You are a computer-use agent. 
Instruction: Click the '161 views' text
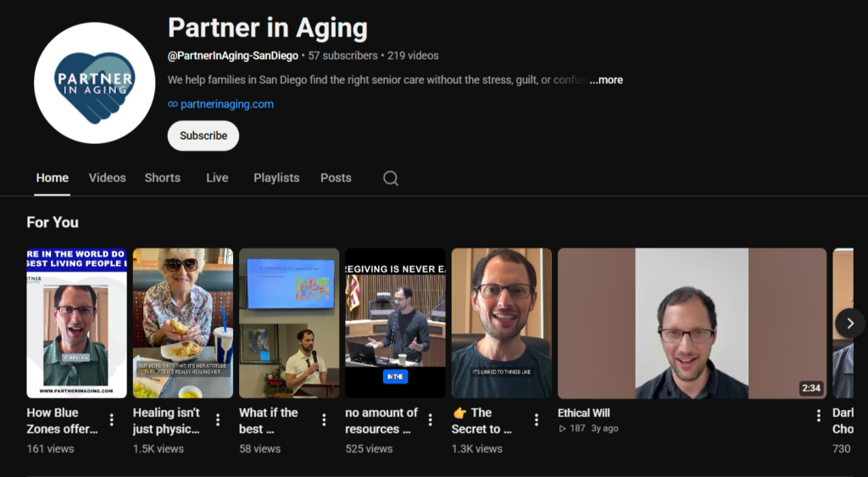(50, 449)
